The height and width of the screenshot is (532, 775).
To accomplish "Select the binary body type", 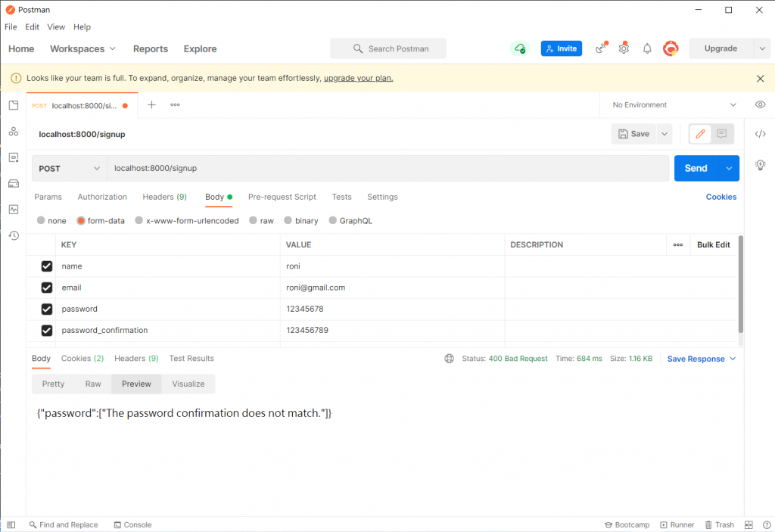I will point(288,220).
